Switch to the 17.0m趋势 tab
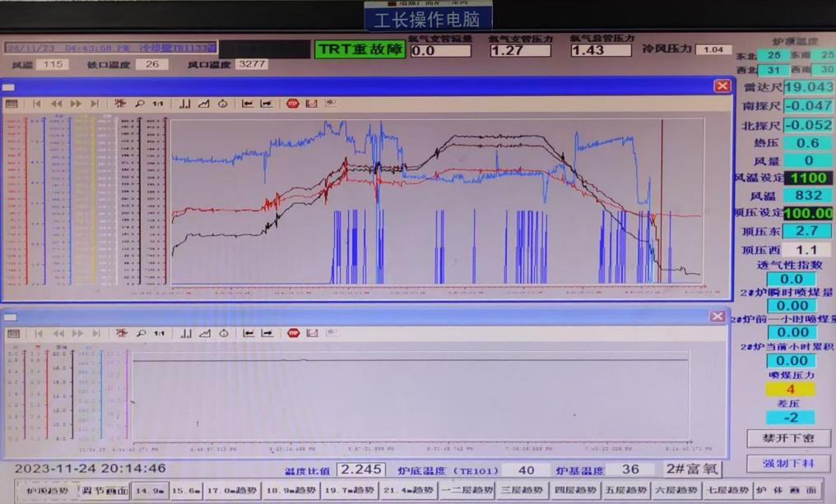 (x=232, y=490)
